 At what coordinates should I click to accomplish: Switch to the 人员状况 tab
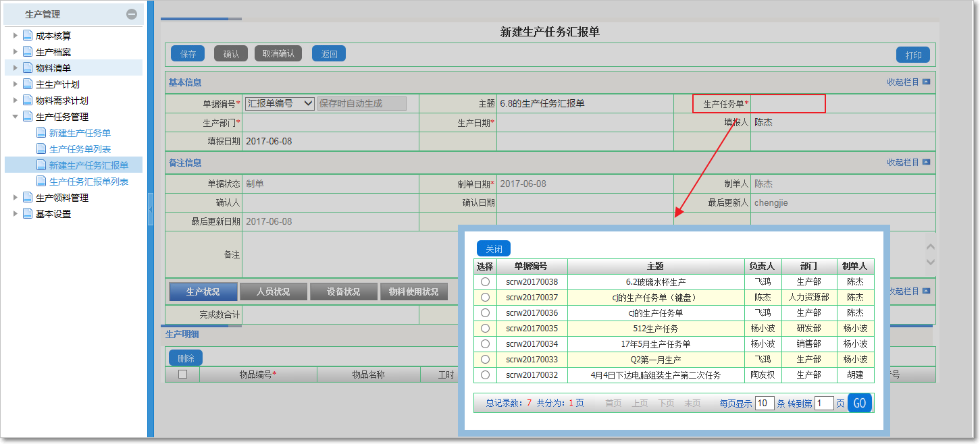coord(273,291)
